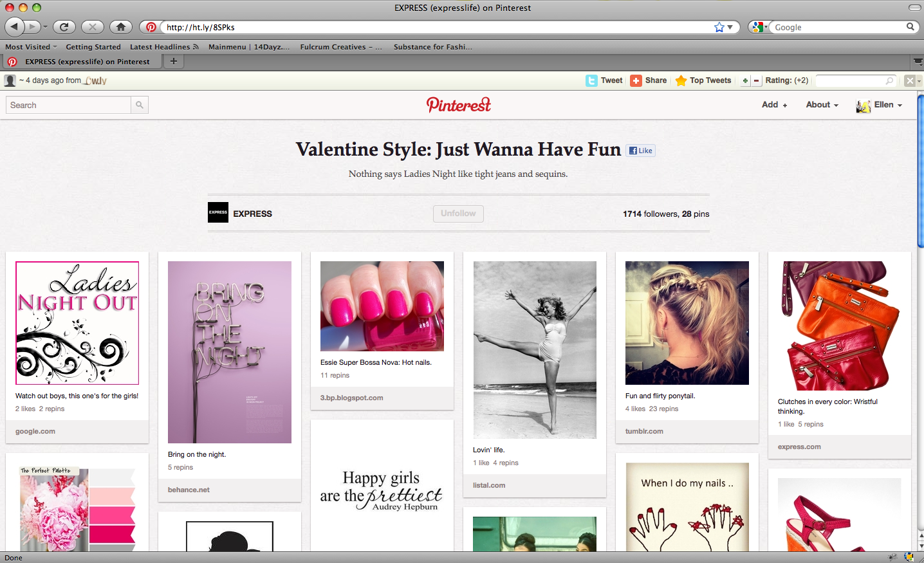Click the Twitter Tweet icon

[x=591, y=80]
